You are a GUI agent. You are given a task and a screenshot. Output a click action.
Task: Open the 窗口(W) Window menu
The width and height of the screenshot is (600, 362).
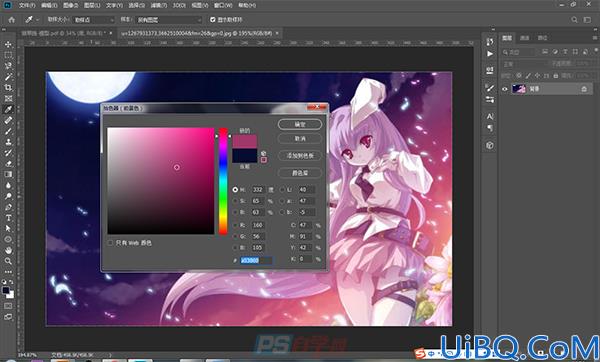click(x=223, y=5)
